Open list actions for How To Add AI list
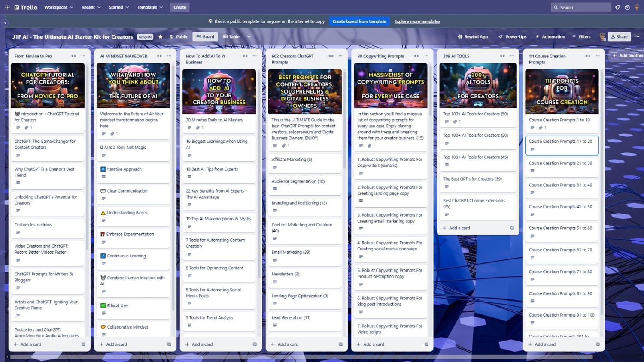 point(255,56)
